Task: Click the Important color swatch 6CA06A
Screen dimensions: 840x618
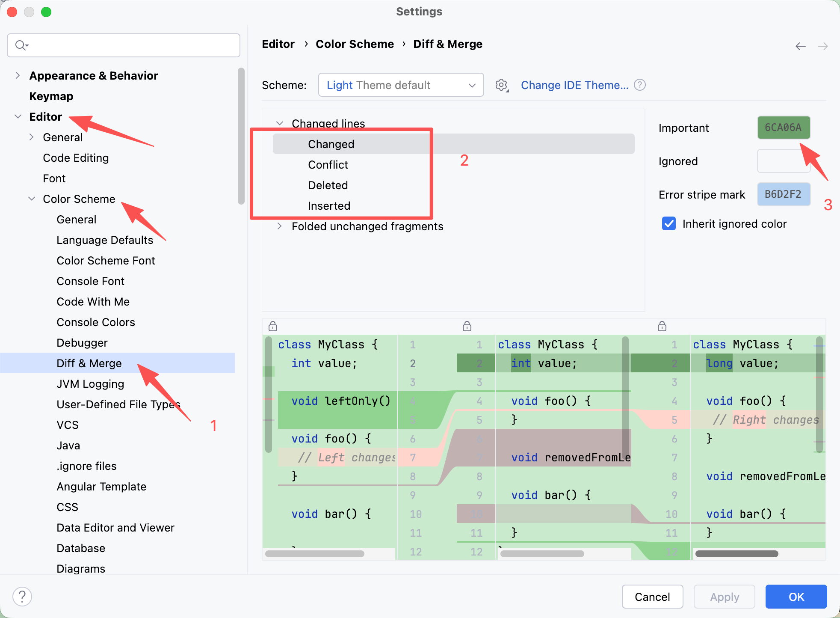Action: [784, 128]
